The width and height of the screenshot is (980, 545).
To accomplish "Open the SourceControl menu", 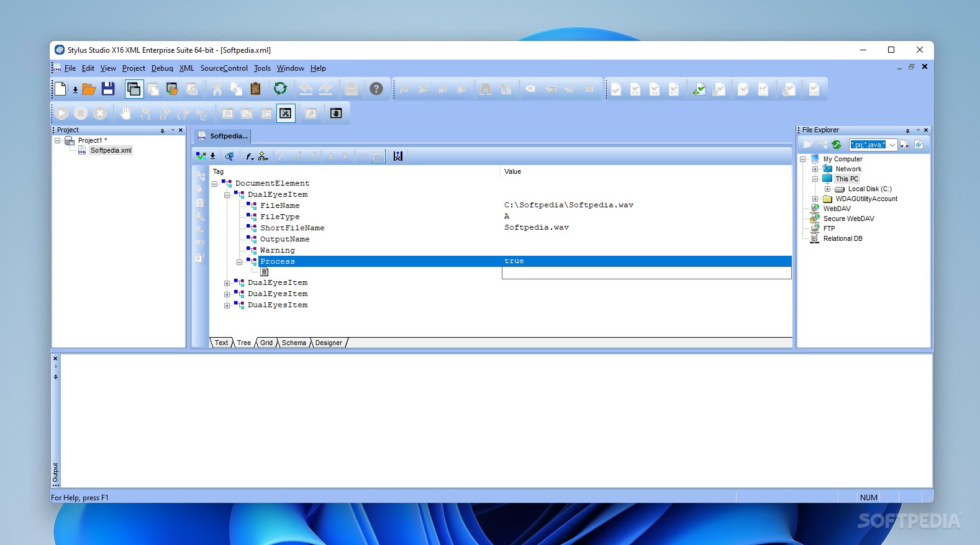I will coord(224,68).
